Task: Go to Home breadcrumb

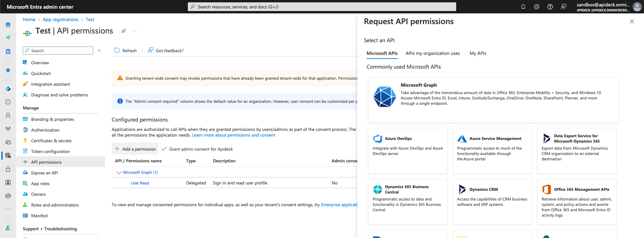Action: (29, 19)
